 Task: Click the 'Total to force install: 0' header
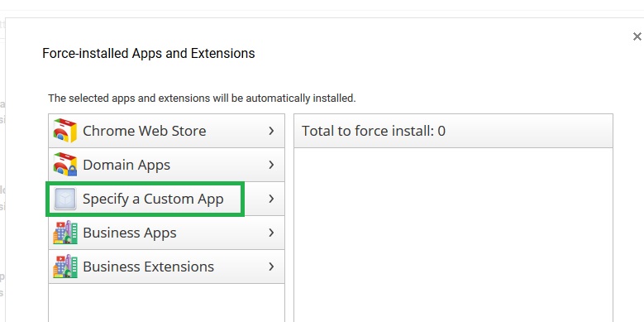pos(453,131)
